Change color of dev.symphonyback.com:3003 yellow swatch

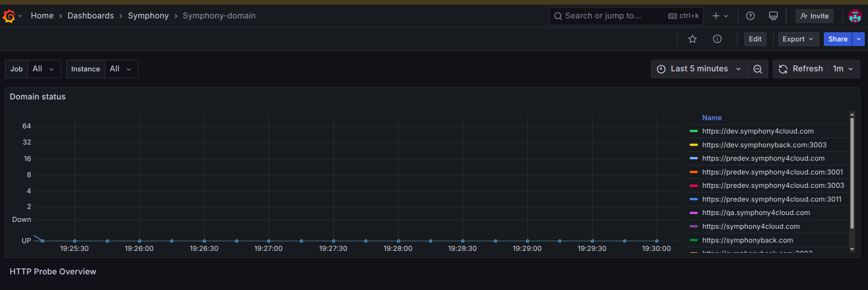[694, 145]
